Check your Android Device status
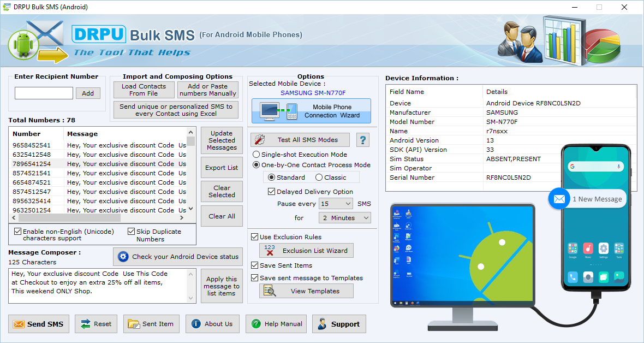The height and width of the screenshot is (343, 644). coord(178,257)
